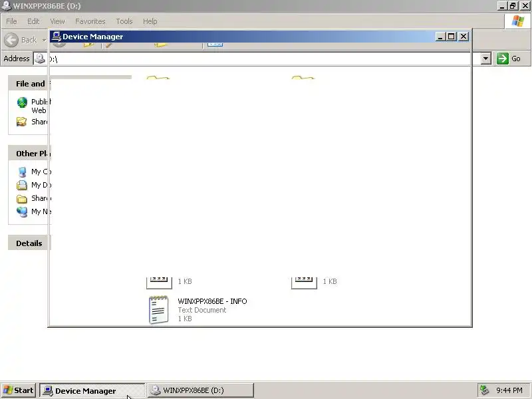Click the Share this folder icon
532x399 pixels.
(x=22, y=122)
